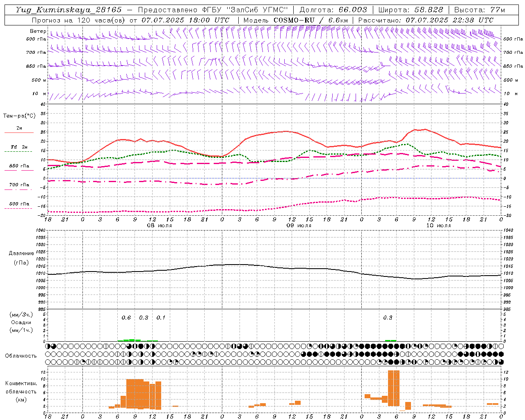Click the '(мм/3ч.)' precipitation unit label
525x420 pixels.
[21, 315]
